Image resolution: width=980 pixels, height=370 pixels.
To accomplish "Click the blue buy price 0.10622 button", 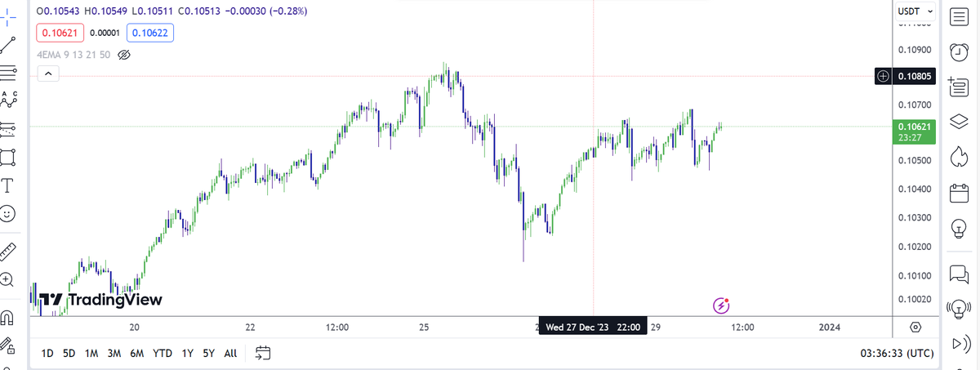I will (x=150, y=33).
